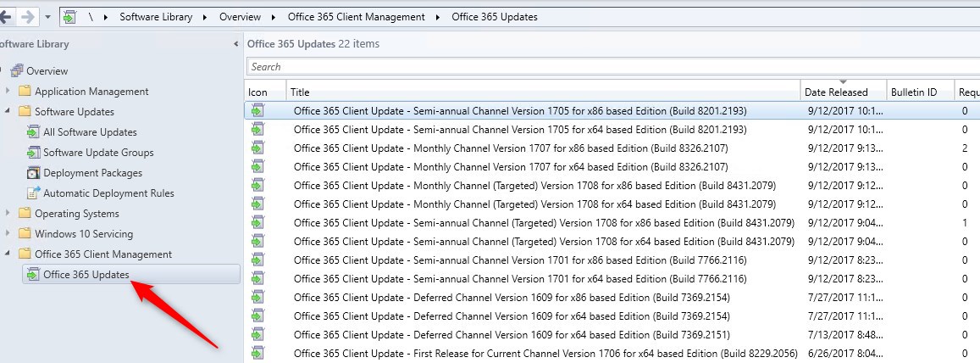This screenshot has width=980, height=363.
Task: Open Software Update Groups node
Action: coord(98,152)
